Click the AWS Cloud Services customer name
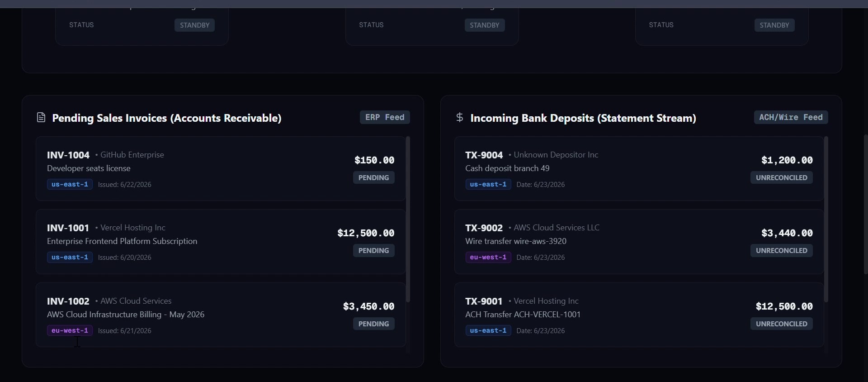This screenshot has width=868, height=382. coord(136,301)
